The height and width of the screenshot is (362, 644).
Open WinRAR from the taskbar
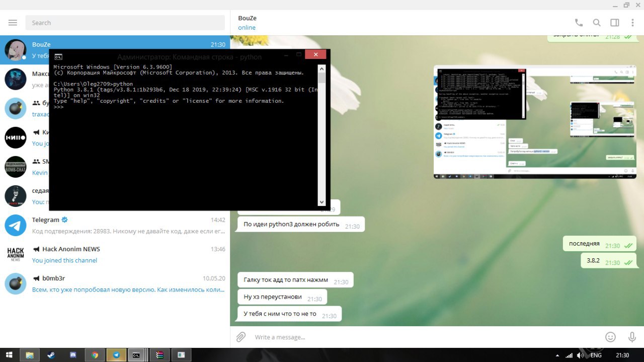pos(159,355)
